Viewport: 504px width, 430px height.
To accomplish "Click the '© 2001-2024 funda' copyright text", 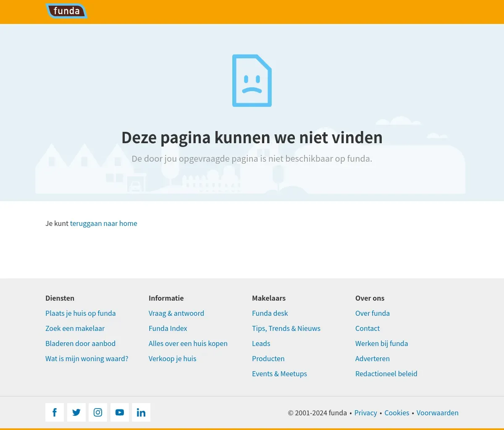I will point(318,413).
